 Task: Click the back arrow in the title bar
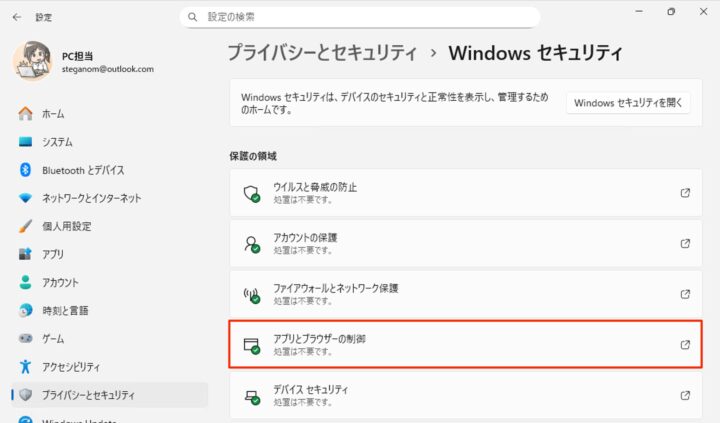click(17, 17)
